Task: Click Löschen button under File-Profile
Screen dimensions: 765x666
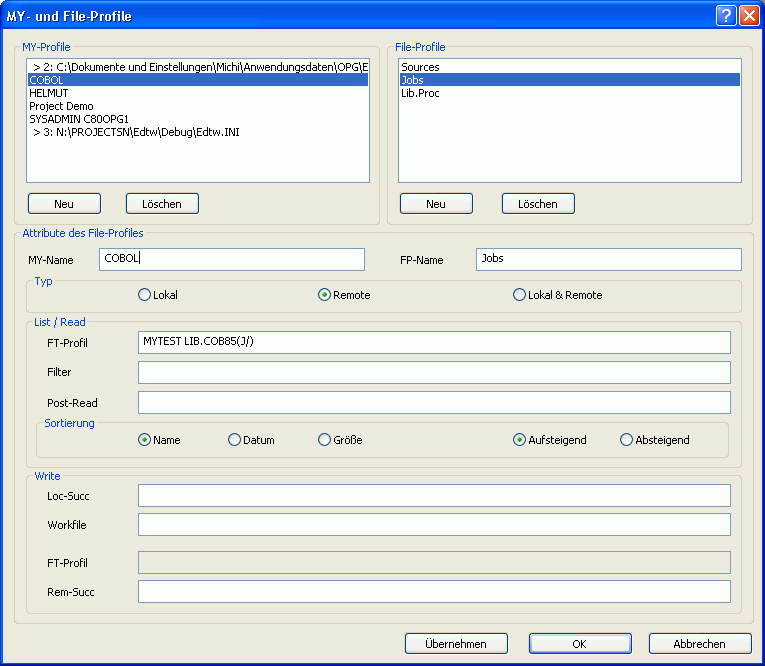Action: [538, 204]
